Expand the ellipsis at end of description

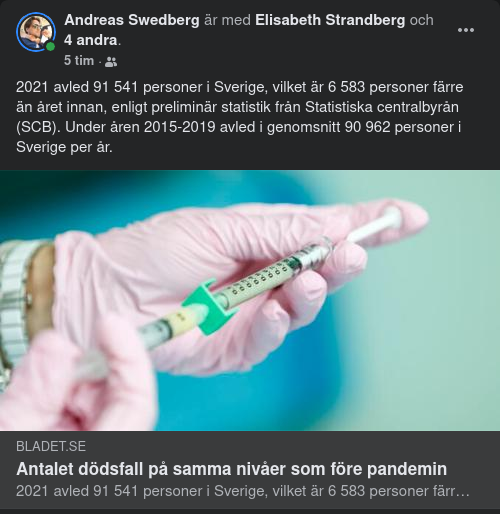tap(464, 492)
